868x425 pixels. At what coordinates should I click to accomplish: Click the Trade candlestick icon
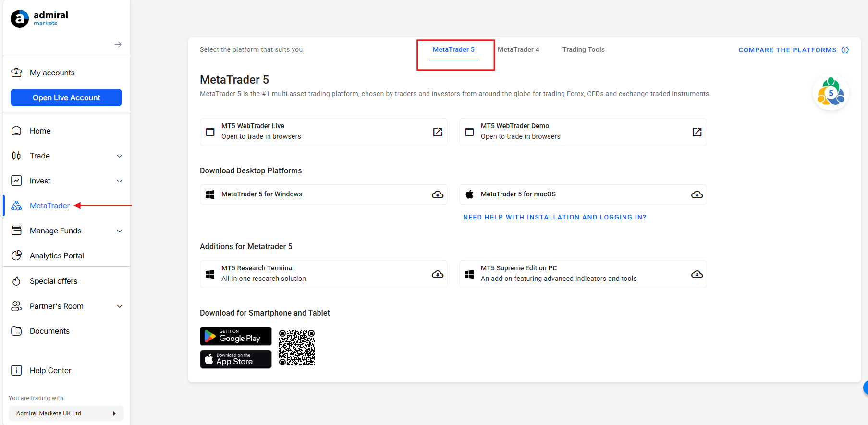(16, 156)
